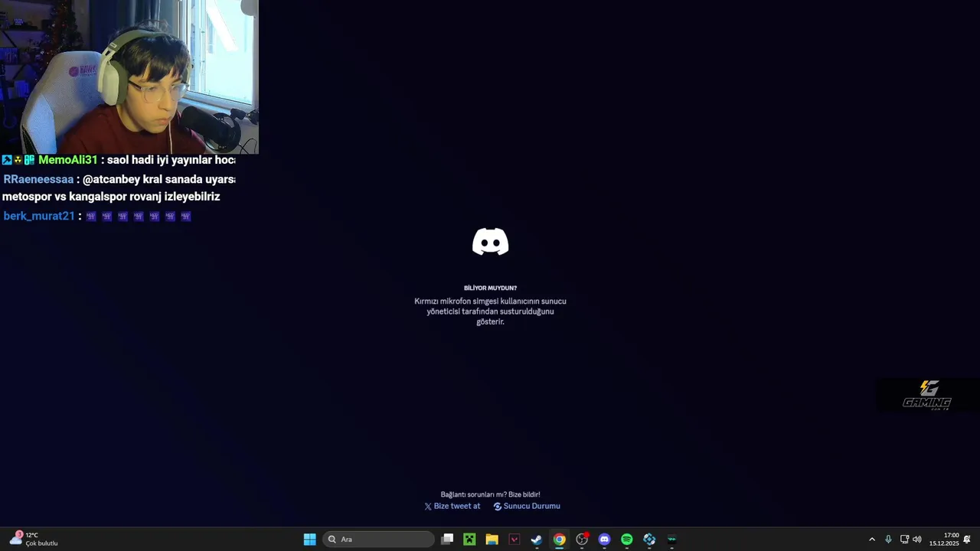Open network settings from the tray icon
980x551 pixels.
(904, 540)
